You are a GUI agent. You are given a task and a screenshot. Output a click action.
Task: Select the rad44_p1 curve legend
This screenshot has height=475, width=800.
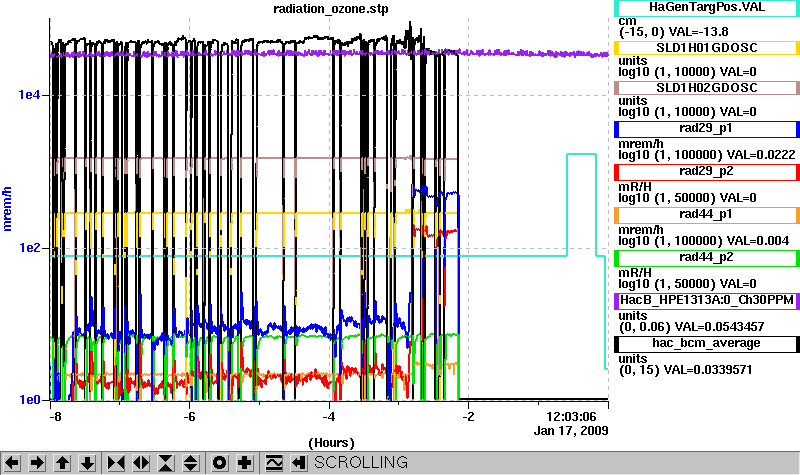point(707,215)
